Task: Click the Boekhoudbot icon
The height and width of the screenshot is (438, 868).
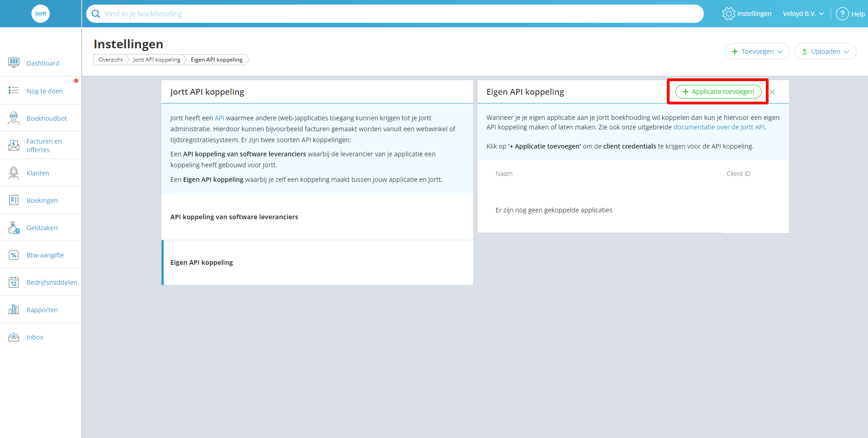Action: [14, 118]
